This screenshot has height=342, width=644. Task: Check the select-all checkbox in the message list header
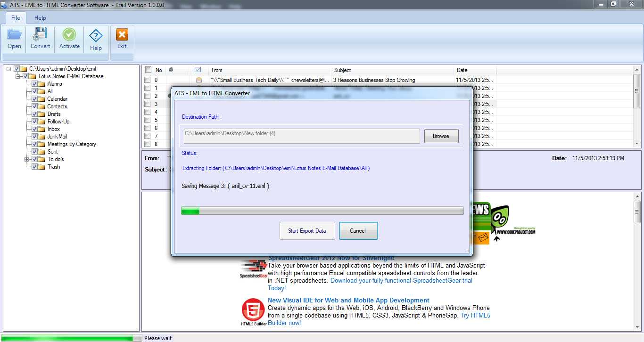tap(148, 70)
